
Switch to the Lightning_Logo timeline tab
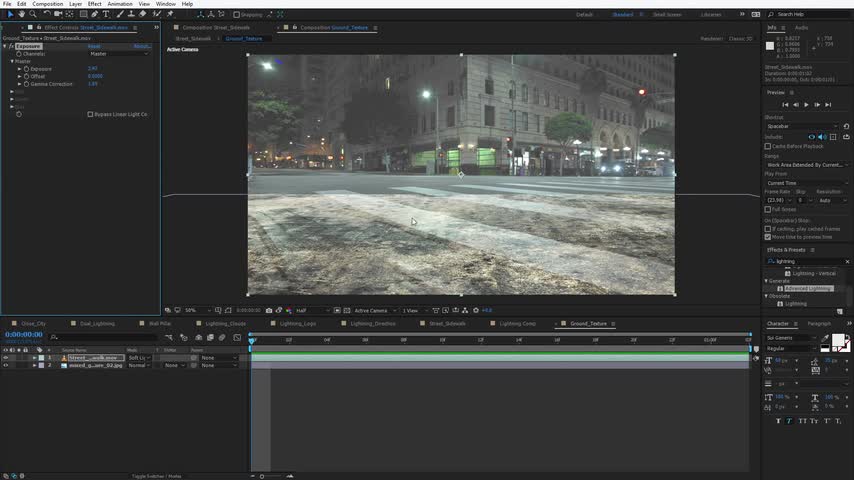(297, 324)
